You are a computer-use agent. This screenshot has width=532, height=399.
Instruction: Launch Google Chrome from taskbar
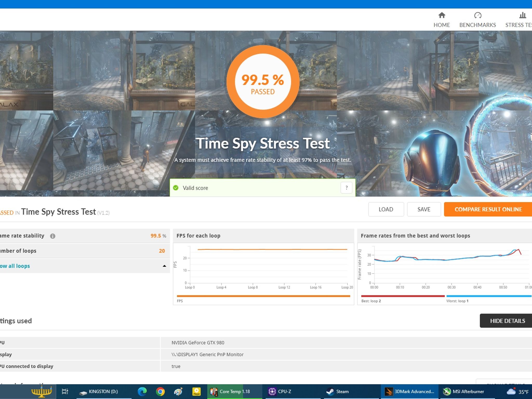pyautogui.click(x=160, y=391)
